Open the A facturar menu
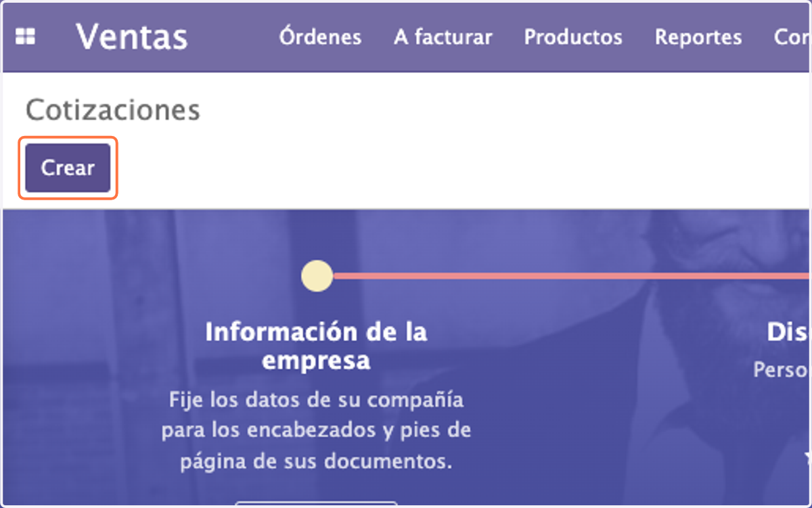812x508 pixels. tap(443, 37)
